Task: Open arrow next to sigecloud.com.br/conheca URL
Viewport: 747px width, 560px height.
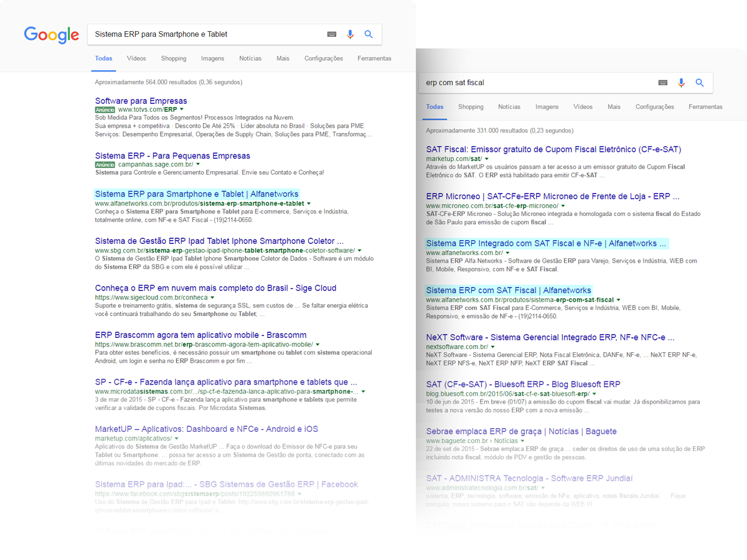Action: (212, 297)
